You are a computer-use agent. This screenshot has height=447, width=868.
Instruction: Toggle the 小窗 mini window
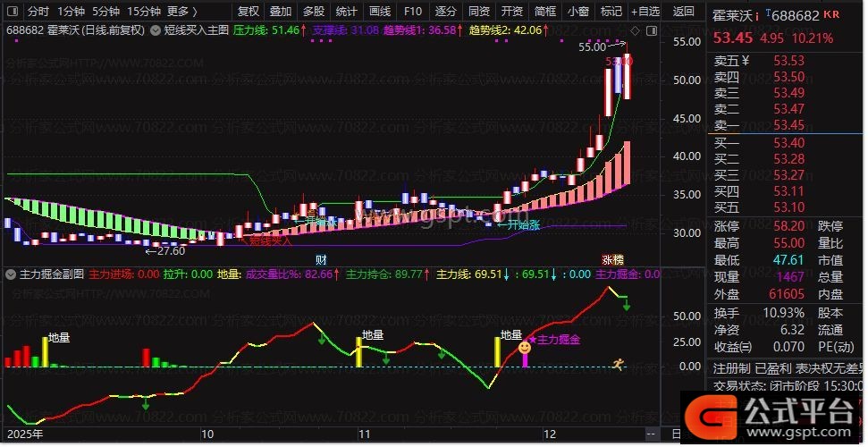[x=578, y=12]
